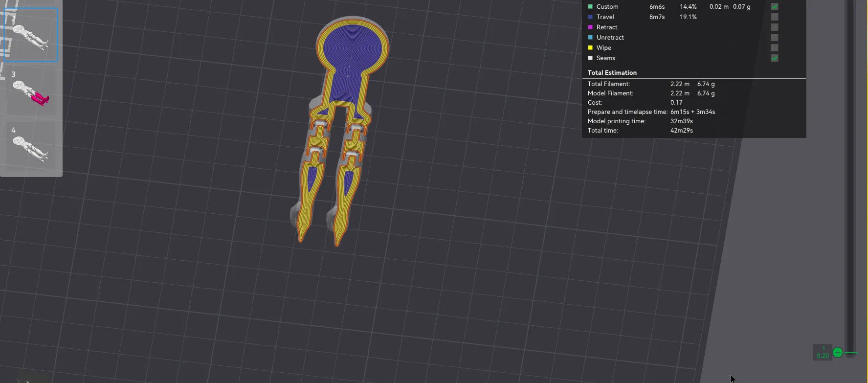868x383 pixels.
Task: Enable the Retract checkbox
Action: 774,27
